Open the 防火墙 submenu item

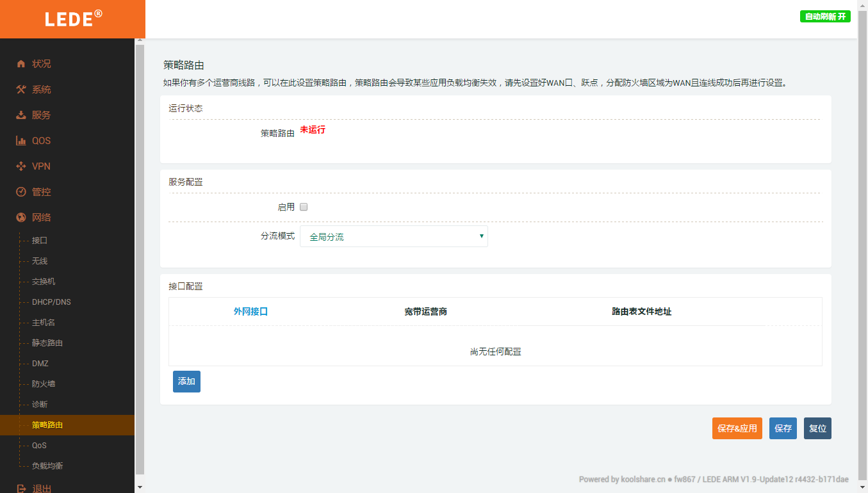coord(44,384)
